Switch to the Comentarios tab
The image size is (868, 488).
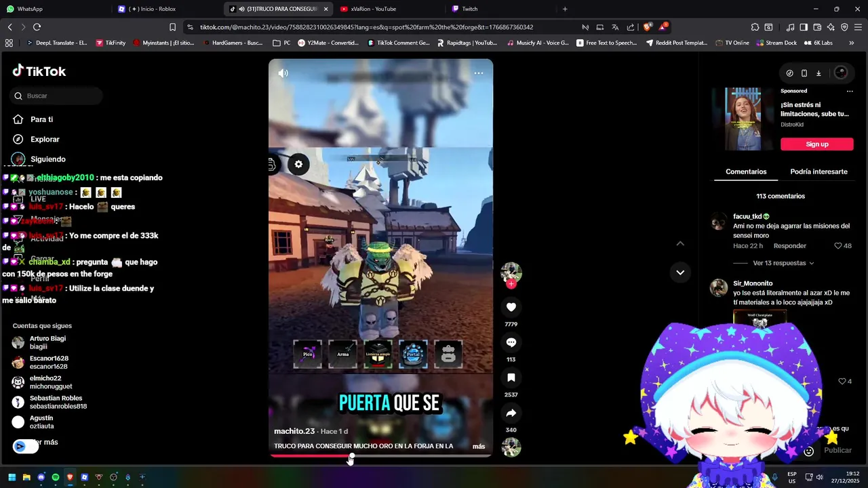(x=746, y=171)
